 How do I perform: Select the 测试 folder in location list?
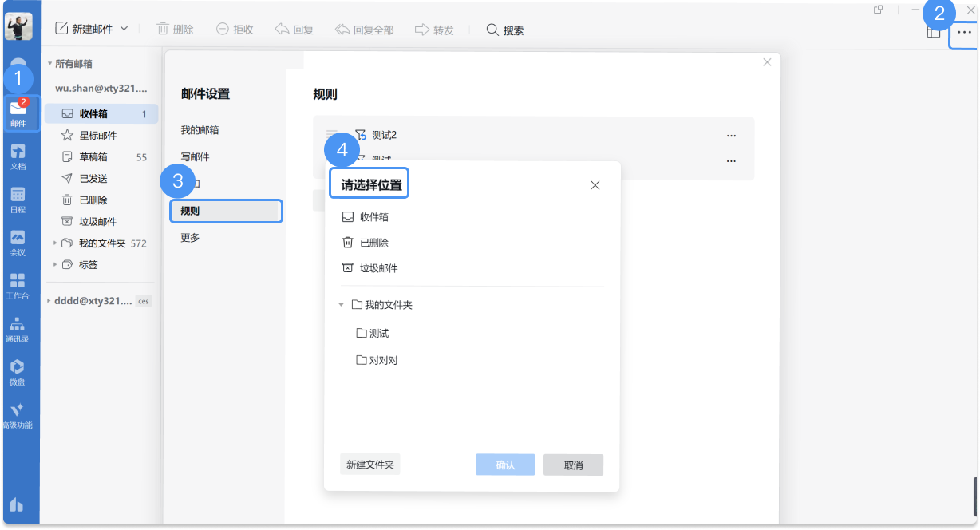[378, 334]
